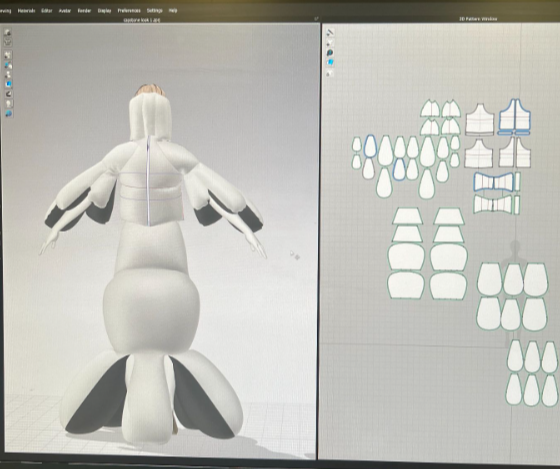Open the Preferences menu
The height and width of the screenshot is (469, 560).
click(129, 11)
